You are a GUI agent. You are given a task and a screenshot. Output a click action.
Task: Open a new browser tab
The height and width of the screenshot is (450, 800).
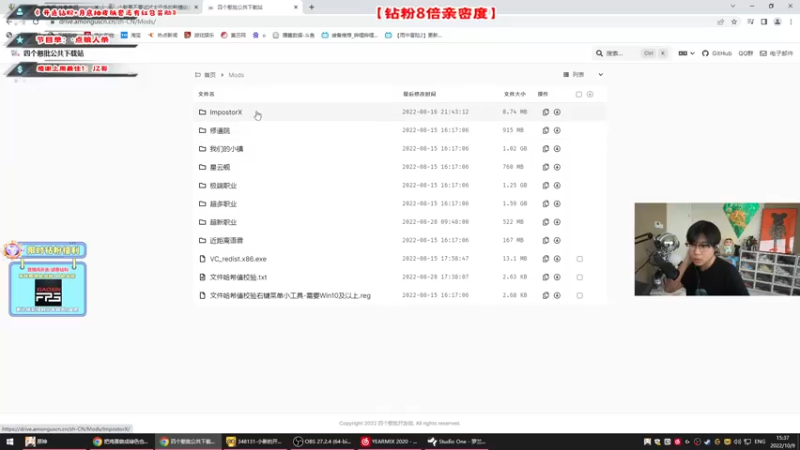coord(312,7)
